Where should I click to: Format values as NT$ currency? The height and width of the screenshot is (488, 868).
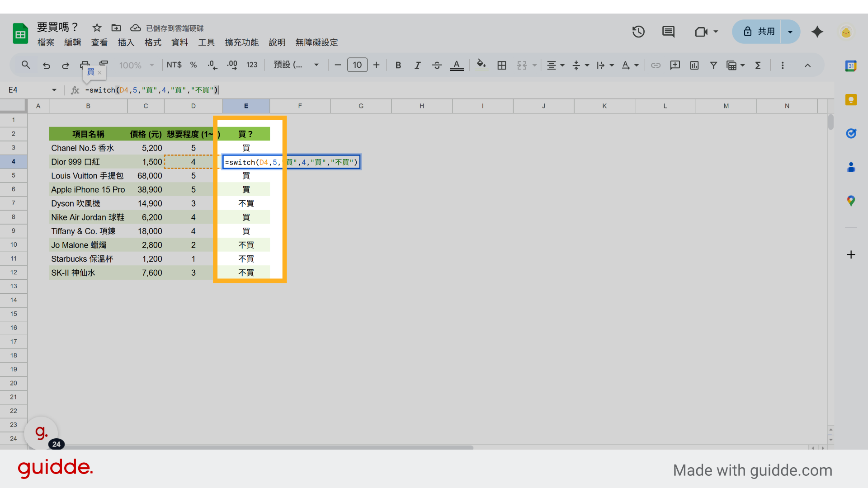point(174,65)
